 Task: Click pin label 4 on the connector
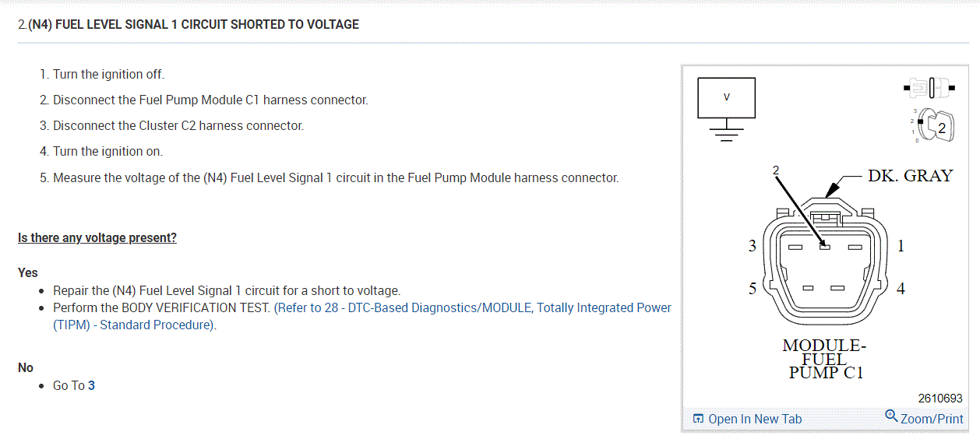coord(901,289)
